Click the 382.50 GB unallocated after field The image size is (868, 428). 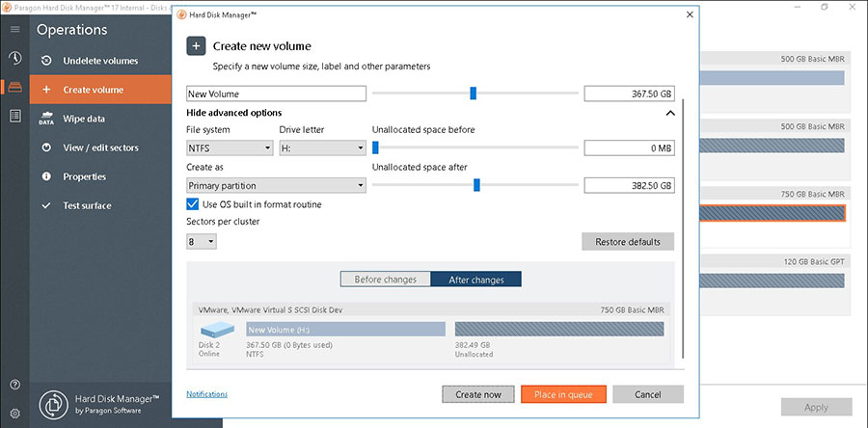pyautogui.click(x=630, y=186)
